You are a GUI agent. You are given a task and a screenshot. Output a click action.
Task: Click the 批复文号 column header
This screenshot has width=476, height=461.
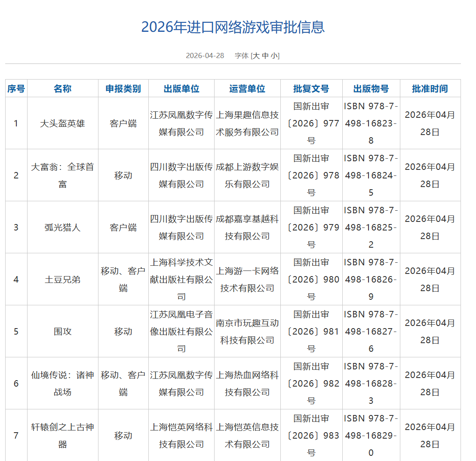(311, 89)
